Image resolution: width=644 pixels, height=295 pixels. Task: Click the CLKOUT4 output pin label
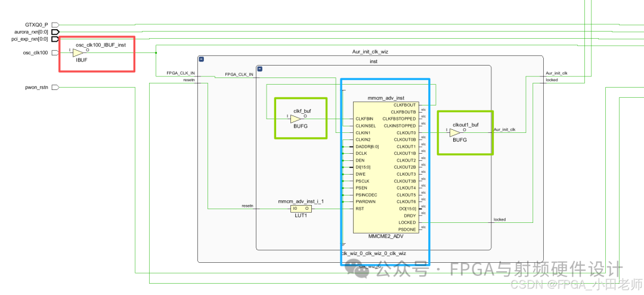tap(406, 188)
